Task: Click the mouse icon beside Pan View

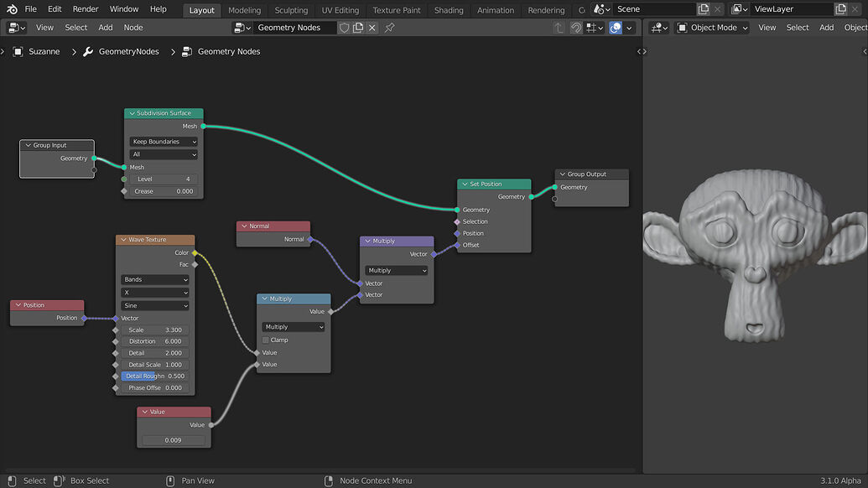Action: point(170,480)
